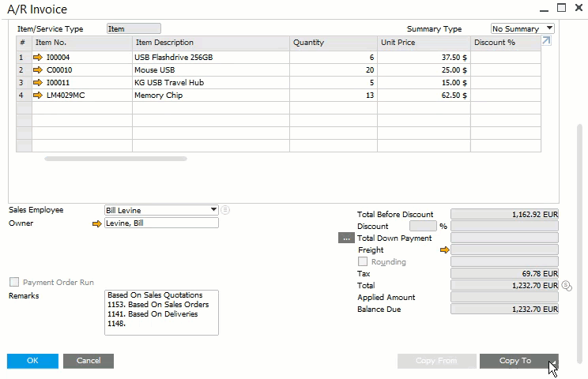Open link arrow for item LM4029MC
Viewport: 588px width, 379px height.
(38, 96)
